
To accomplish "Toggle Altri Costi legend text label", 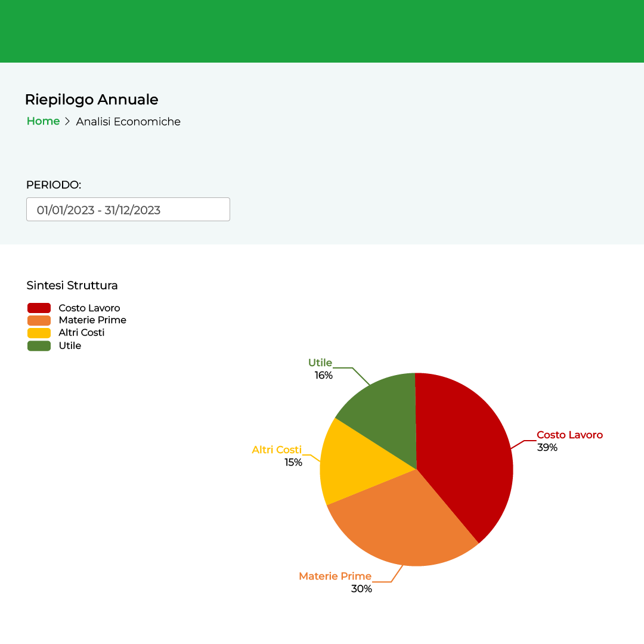I will point(81,333).
